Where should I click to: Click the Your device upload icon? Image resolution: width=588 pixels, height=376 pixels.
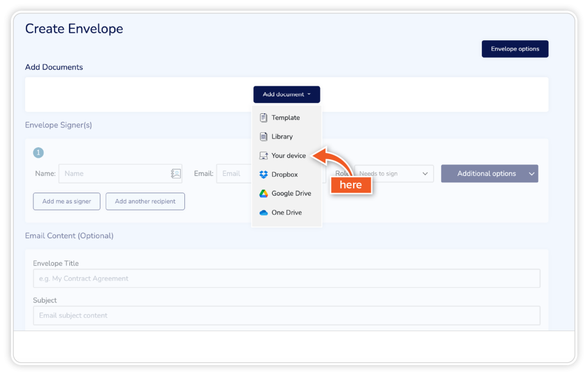pyautogui.click(x=264, y=156)
